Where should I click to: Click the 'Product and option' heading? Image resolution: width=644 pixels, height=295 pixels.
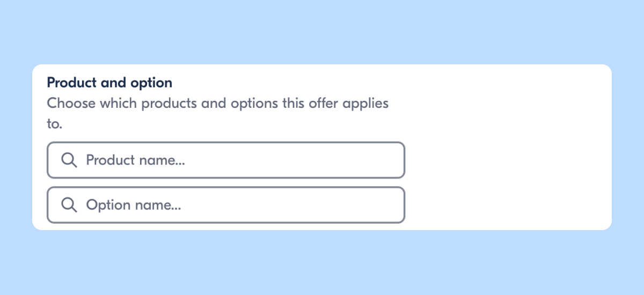[x=109, y=83]
